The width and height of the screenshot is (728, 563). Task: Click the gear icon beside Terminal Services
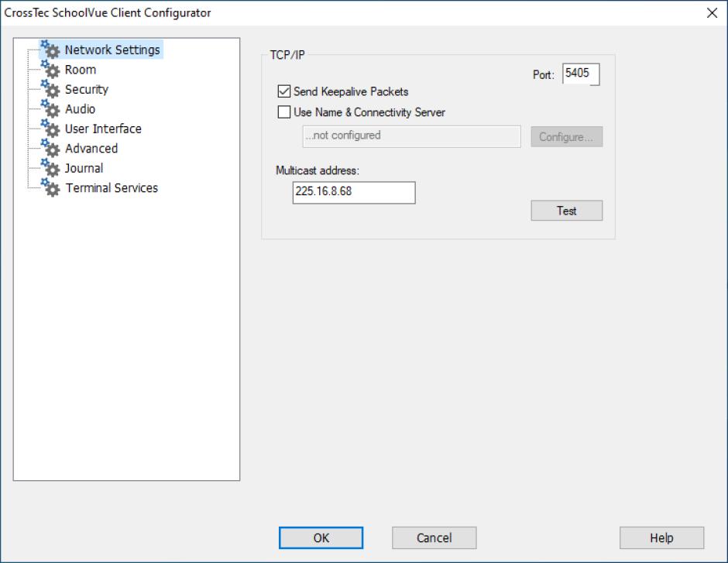(x=50, y=188)
